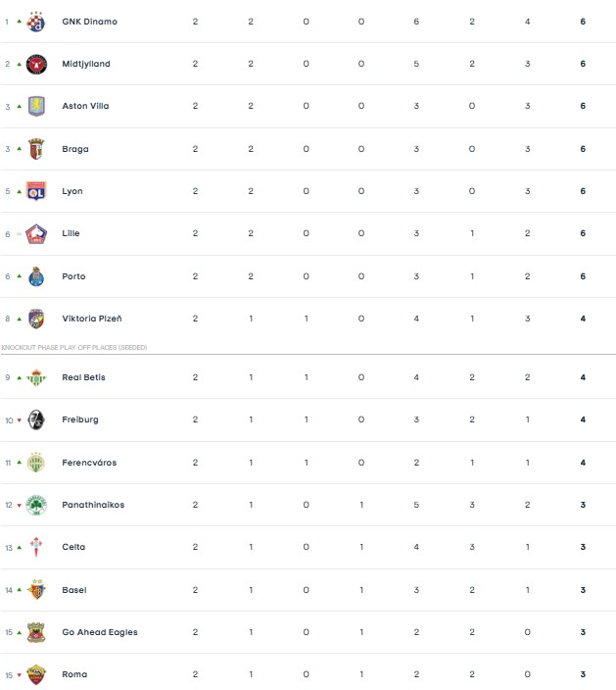Click the Freiburg club crest
Viewport: 616px width, 690px height.
[x=36, y=419]
